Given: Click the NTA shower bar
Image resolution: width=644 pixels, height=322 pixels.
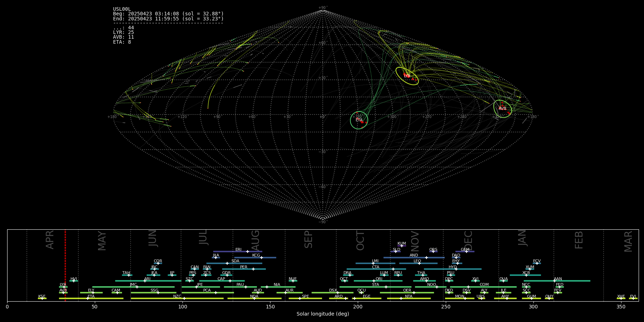Looking at the screenshot, I should [409, 298].
